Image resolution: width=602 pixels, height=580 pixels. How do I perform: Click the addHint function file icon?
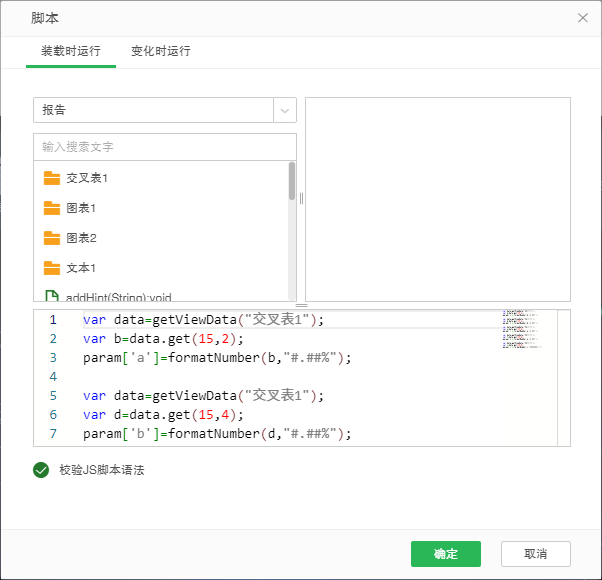pos(52,296)
